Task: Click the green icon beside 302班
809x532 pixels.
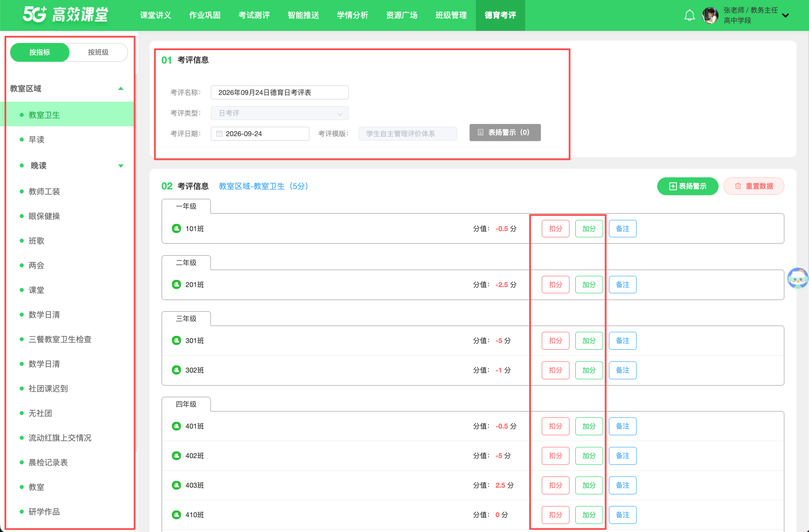Action: click(x=176, y=370)
